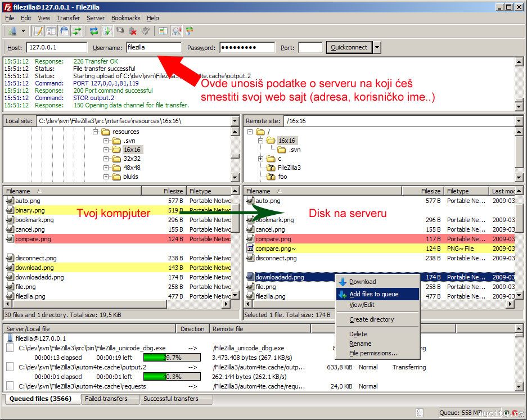Screen dimensions: 527x420
Task: Refresh the file and folder lists
Action: click(x=94, y=31)
